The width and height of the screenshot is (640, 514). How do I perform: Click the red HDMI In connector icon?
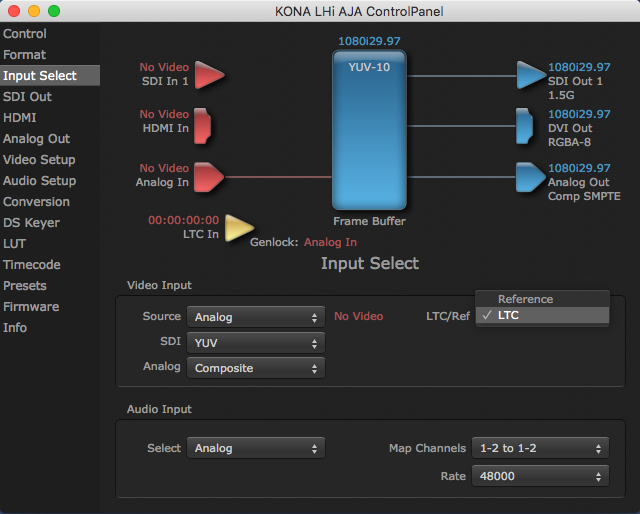click(202, 126)
